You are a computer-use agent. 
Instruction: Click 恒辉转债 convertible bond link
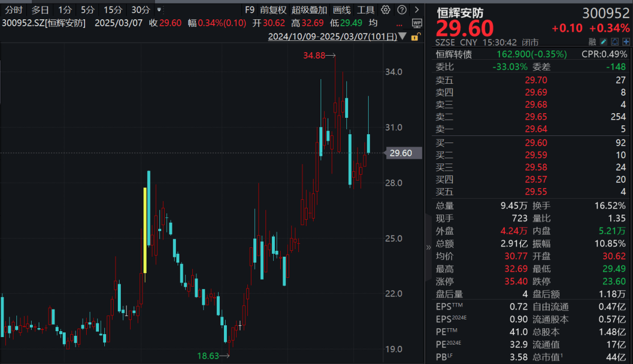pos(453,54)
